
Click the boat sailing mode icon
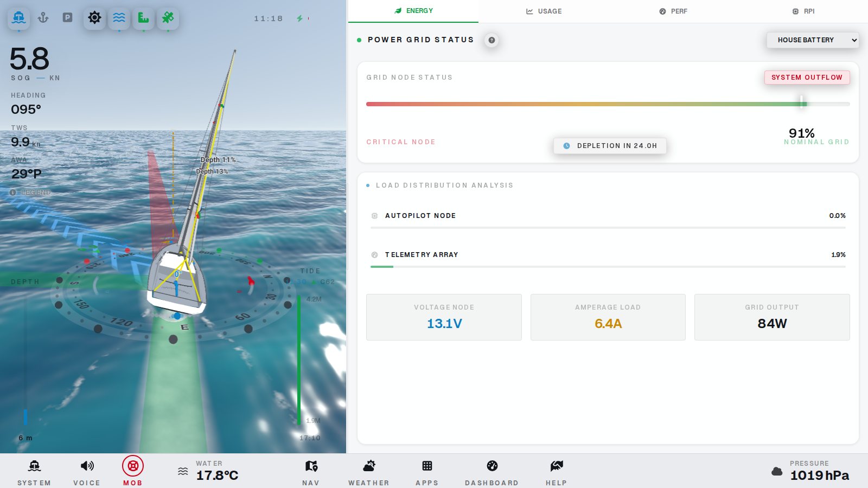tap(18, 18)
